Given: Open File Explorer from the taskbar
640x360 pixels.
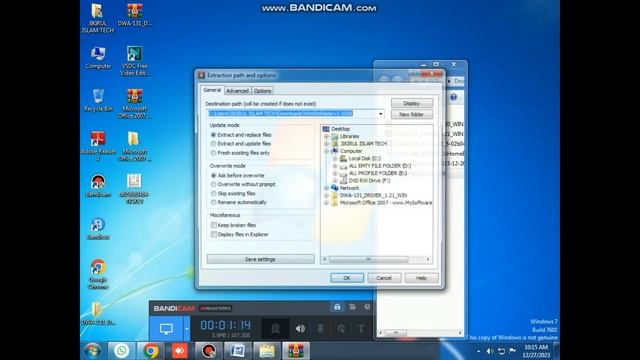Looking at the screenshot, I should click(x=267, y=351).
